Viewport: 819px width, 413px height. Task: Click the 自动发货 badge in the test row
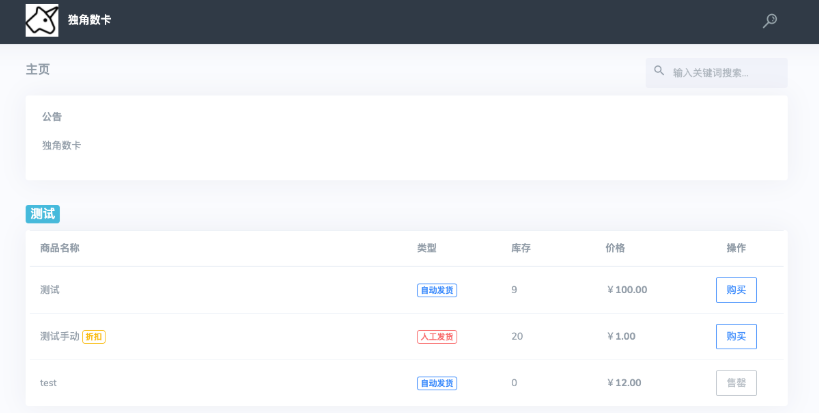(436, 383)
